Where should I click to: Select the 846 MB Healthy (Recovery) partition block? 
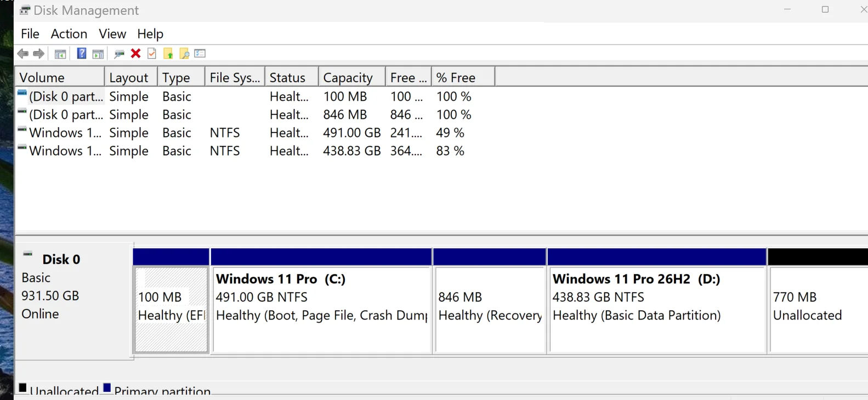[x=490, y=310]
